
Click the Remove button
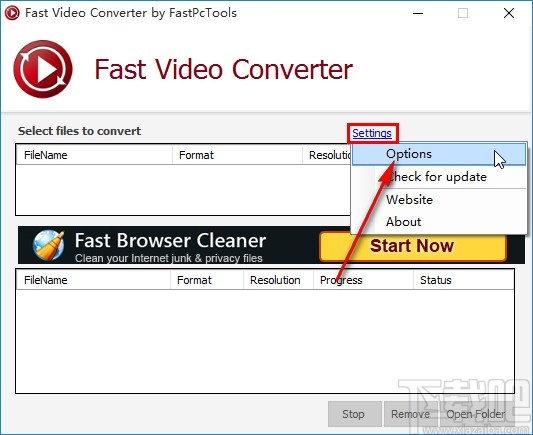(x=411, y=414)
